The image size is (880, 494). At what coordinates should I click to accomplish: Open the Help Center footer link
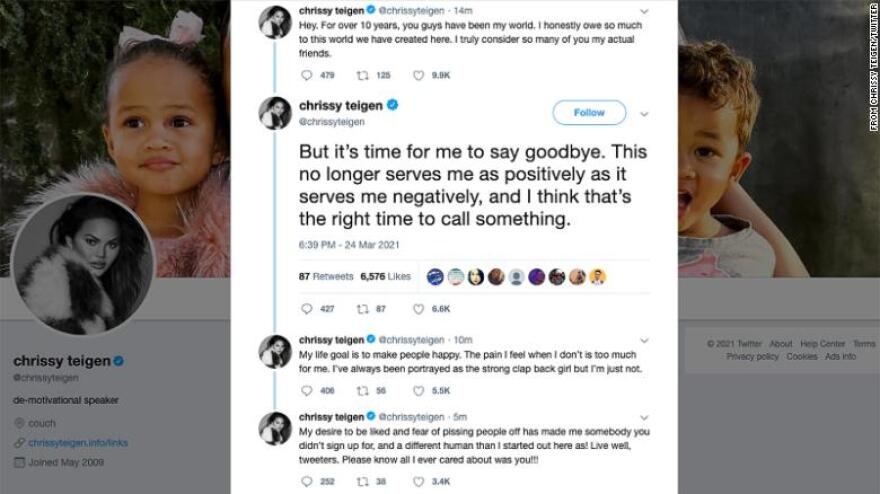click(x=822, y=344)
